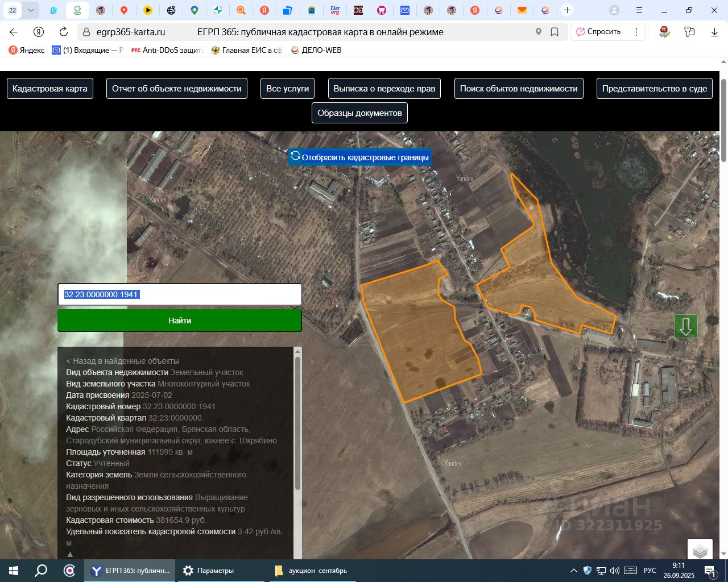Open Кадастровая карта in the site menu
Screen dimensions: 728x582
tap(50, 89)
